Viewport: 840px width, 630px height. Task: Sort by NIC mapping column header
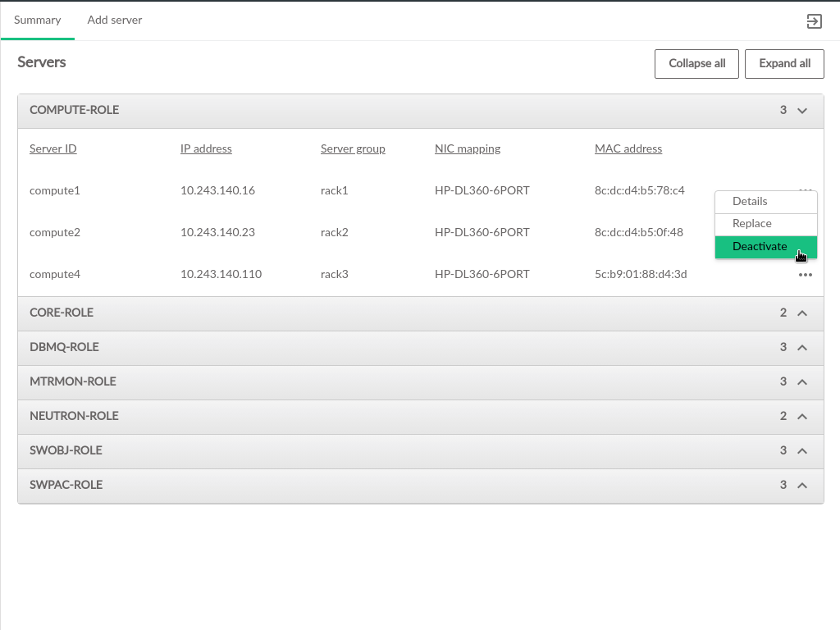pos(467,149)
